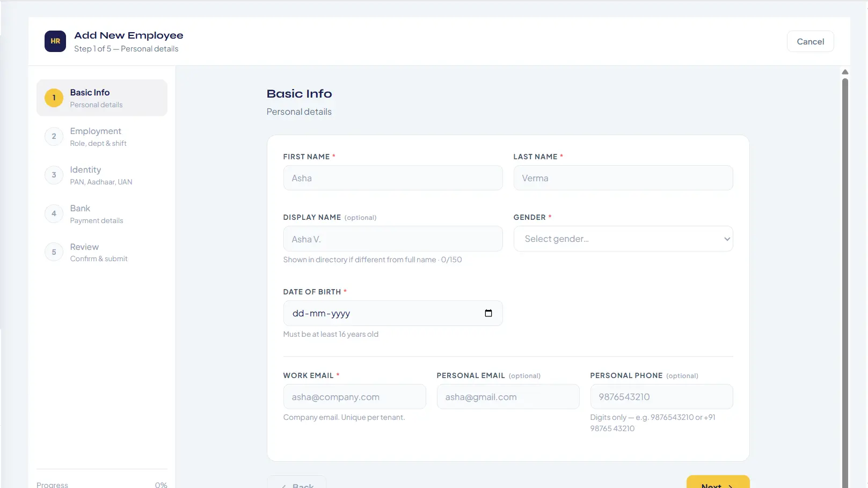Viewport: 868px width, 488px height.
Task: Click the 'Basic Info' form heading
Action: (300, 94)
